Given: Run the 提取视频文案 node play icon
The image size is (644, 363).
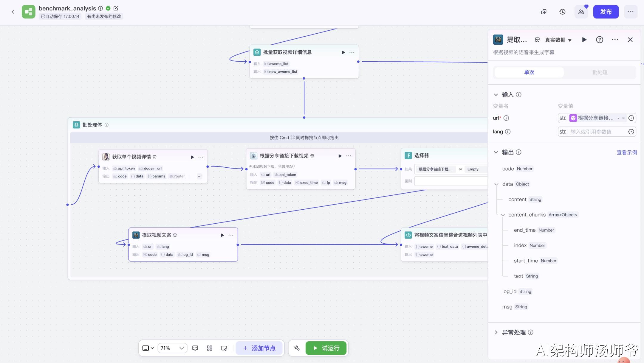Looking at the screenshot, I should (222, 235).
